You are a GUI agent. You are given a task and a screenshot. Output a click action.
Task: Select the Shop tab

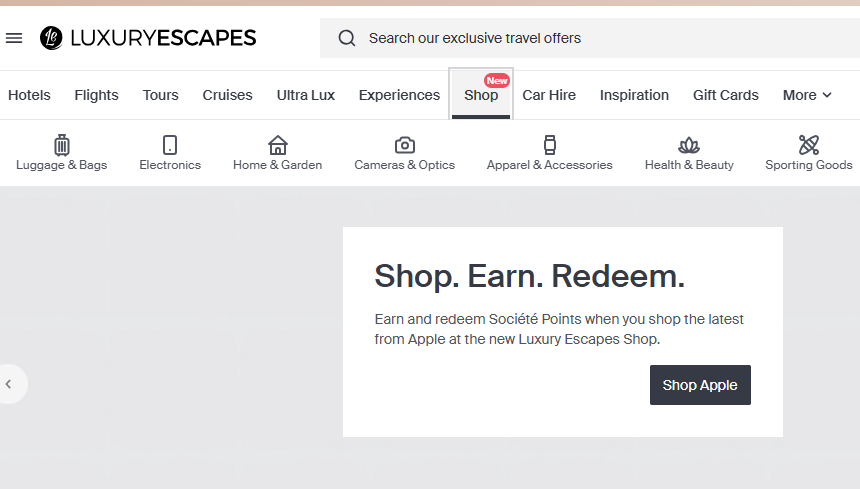[481, 95]
